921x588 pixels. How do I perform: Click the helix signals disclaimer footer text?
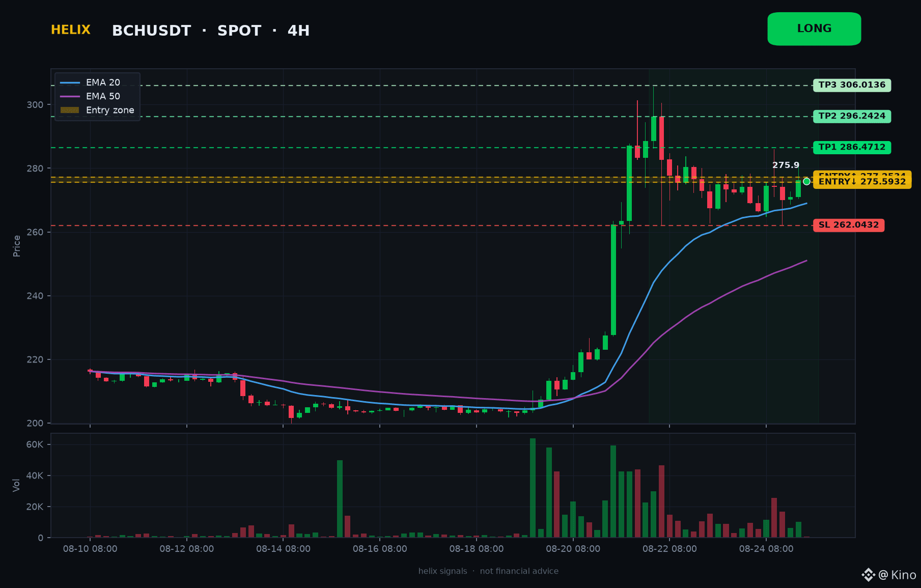pyautogui.click(x=488, y=571)
